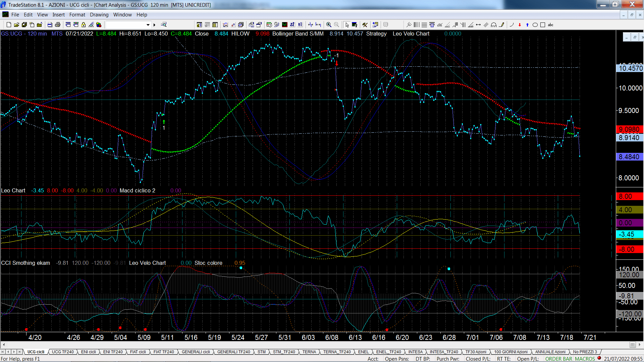Increase bar spacing with expand icon

(x=318, y=25)
